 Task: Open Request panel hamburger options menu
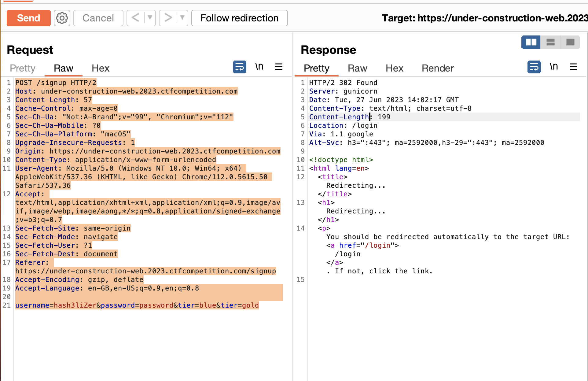pos(279,67)
